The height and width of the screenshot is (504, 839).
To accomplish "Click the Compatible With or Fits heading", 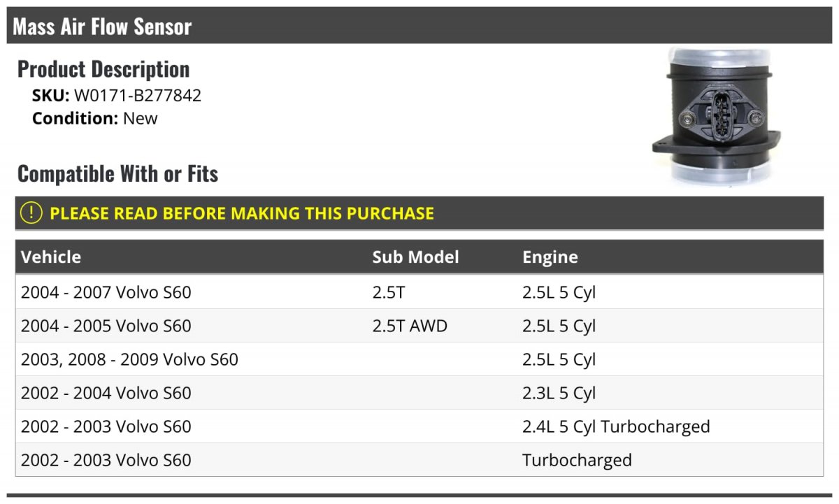I will pos(117,173).
